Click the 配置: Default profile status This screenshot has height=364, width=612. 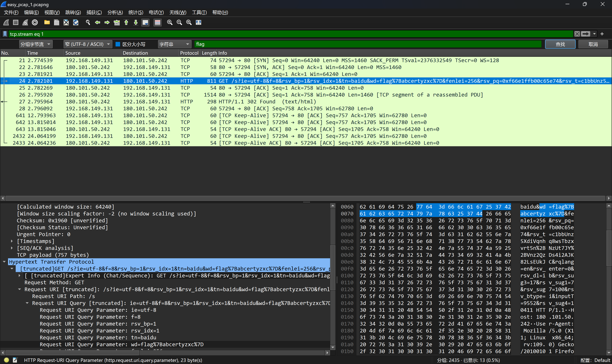(595, 360)
